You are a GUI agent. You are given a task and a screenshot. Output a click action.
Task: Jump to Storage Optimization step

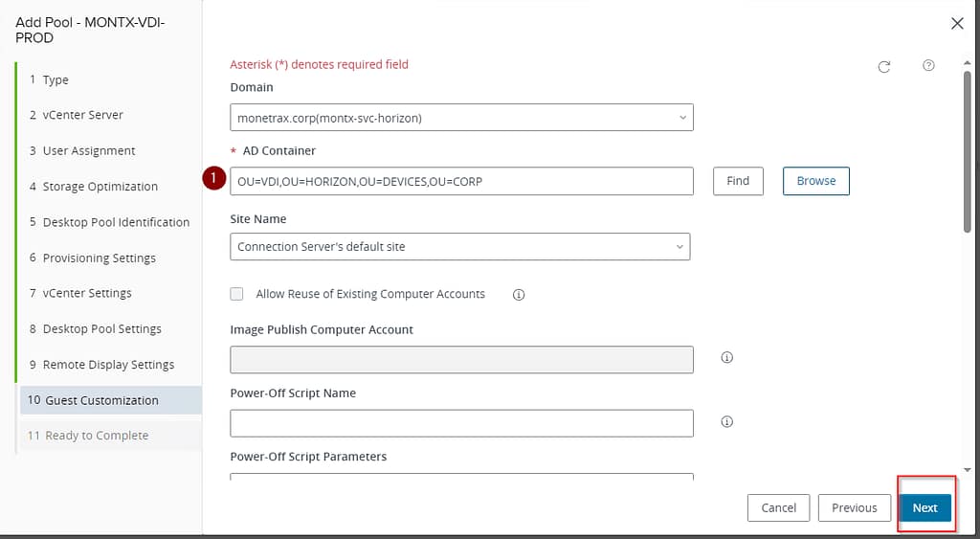click(x=100, y=187)
